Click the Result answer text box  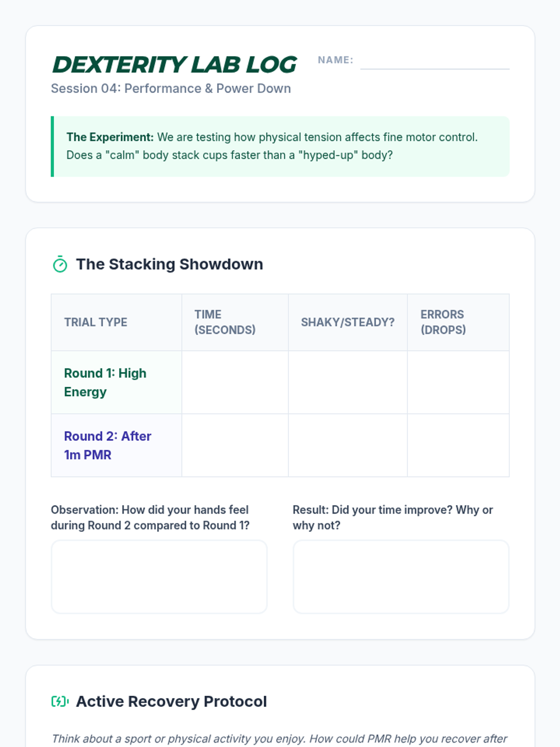pos(401,577)
